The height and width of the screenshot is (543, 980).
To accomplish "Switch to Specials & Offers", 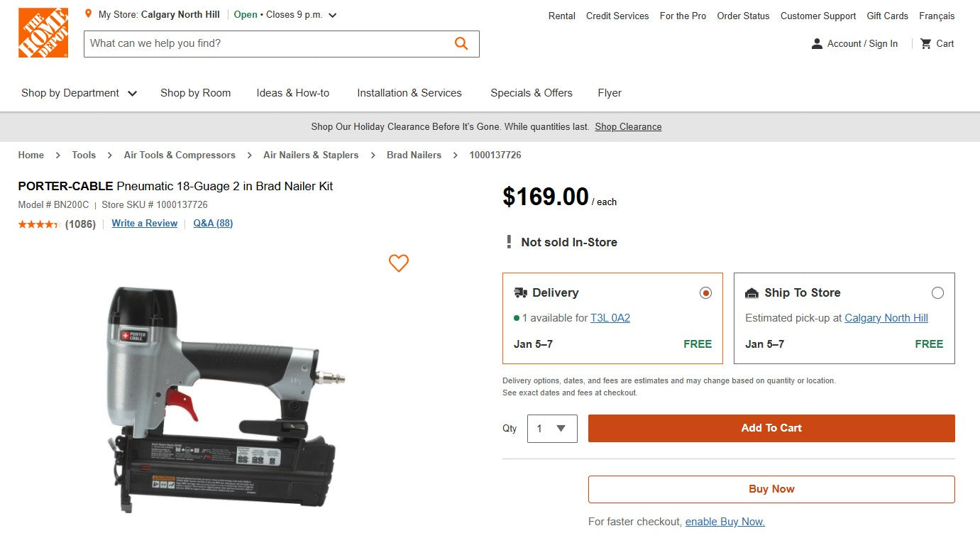I will click(x=531, y=93).
